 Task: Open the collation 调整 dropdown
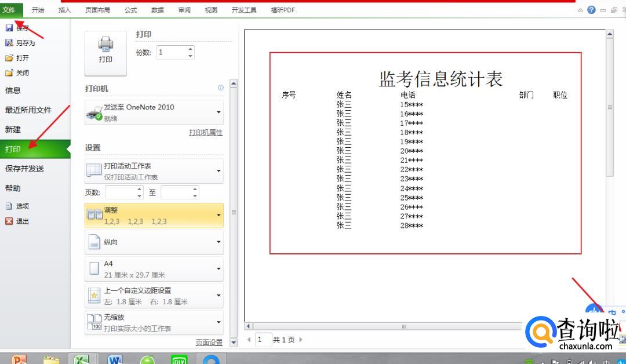tap(219, 215)
